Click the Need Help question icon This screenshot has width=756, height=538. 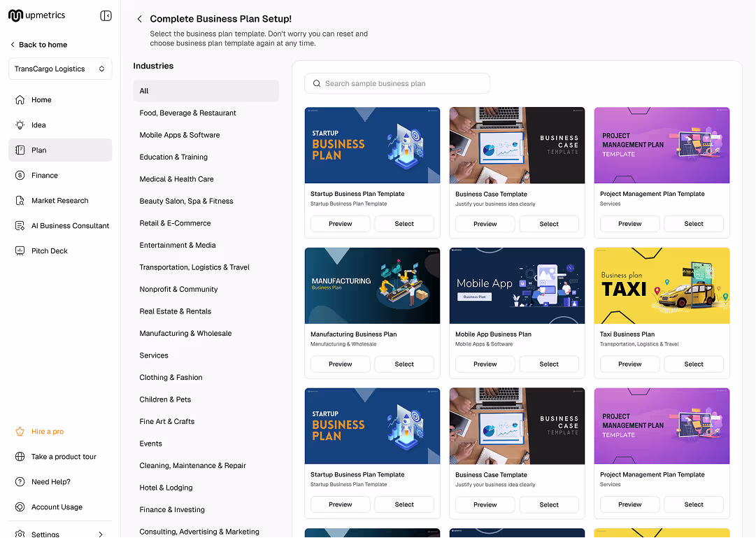(x=20, y=481)
